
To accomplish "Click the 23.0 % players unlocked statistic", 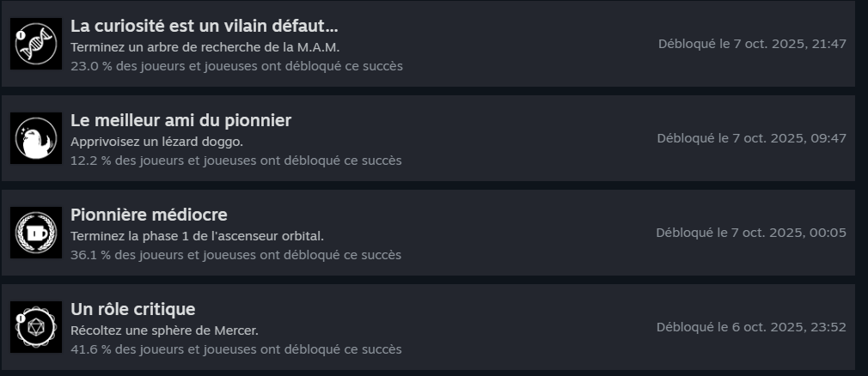I will coord(236,66).
